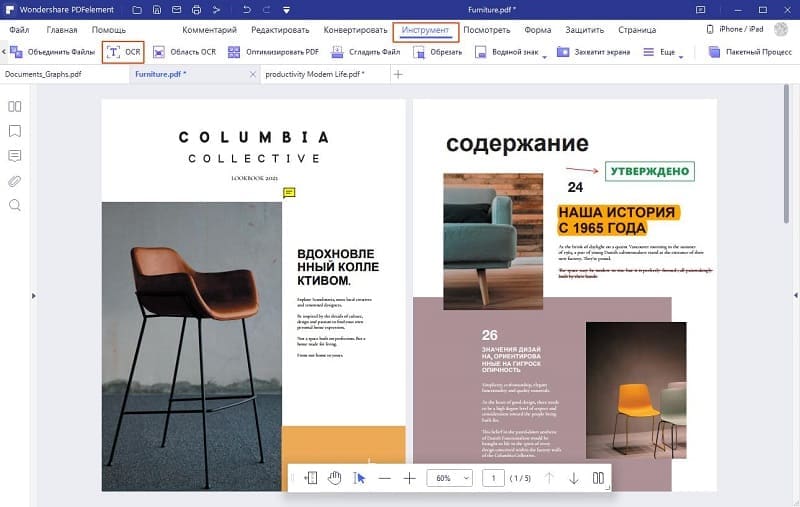Select the Инструмент tab
The height and width of the screenshot is (507, 800).
(426, 31)
